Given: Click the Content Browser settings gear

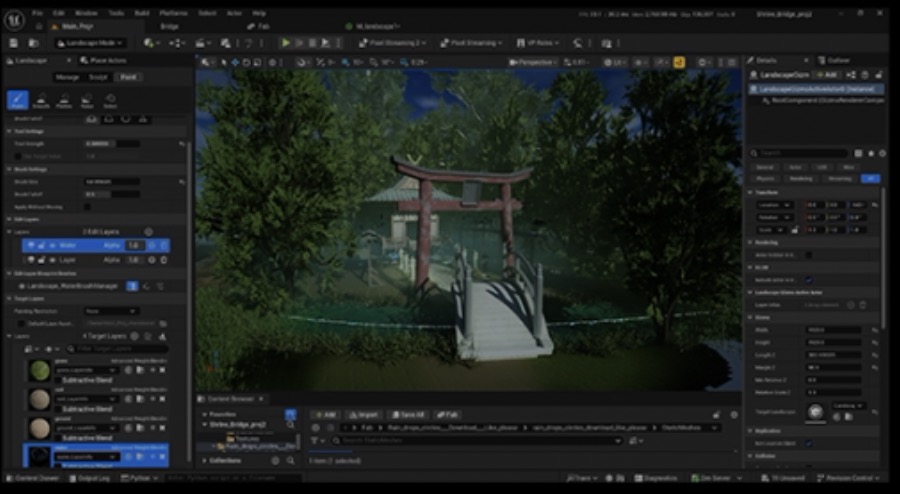Looking at the screenshot, I should [x=734, y=414].
